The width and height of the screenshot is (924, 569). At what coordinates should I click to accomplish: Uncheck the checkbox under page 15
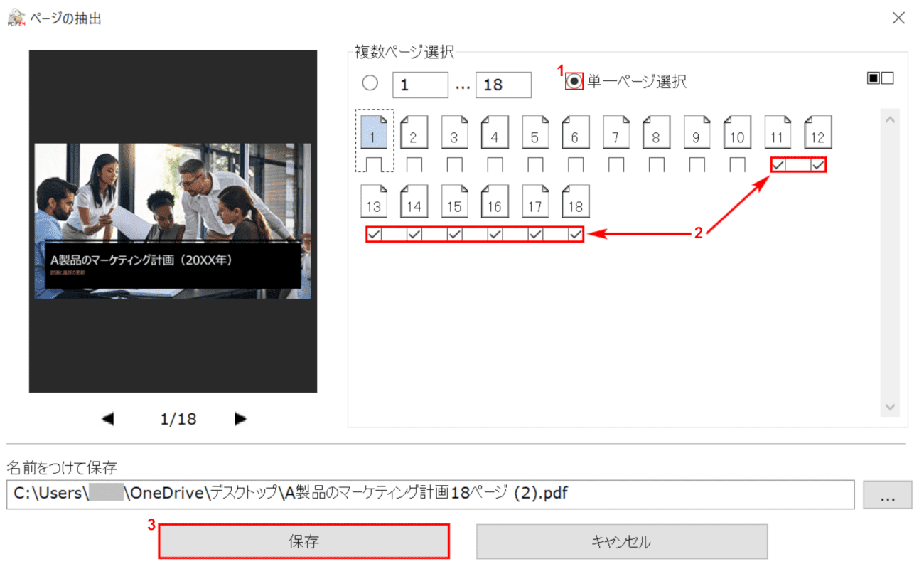click(455, 234)
